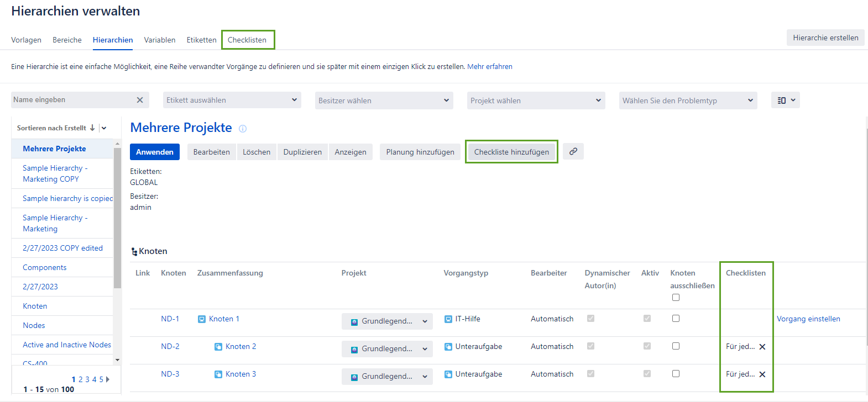Click the copy link icon button
Image resolution: width=868 pixels, height=402 pixels.
(573, 151)
